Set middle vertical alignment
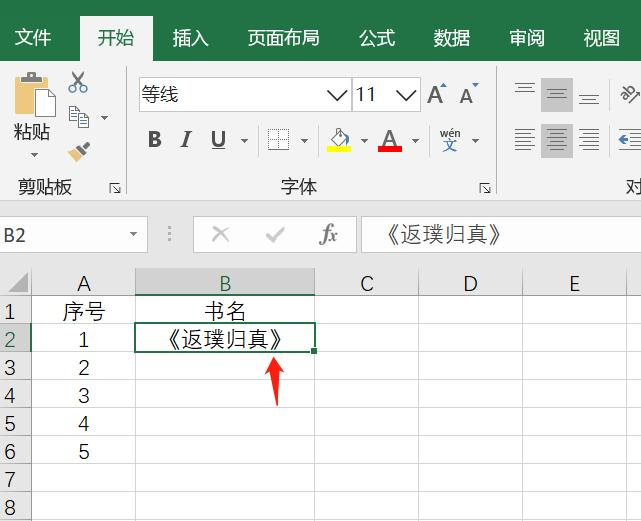The height and width of the screenshot is (521, 641). pos(557,94)
